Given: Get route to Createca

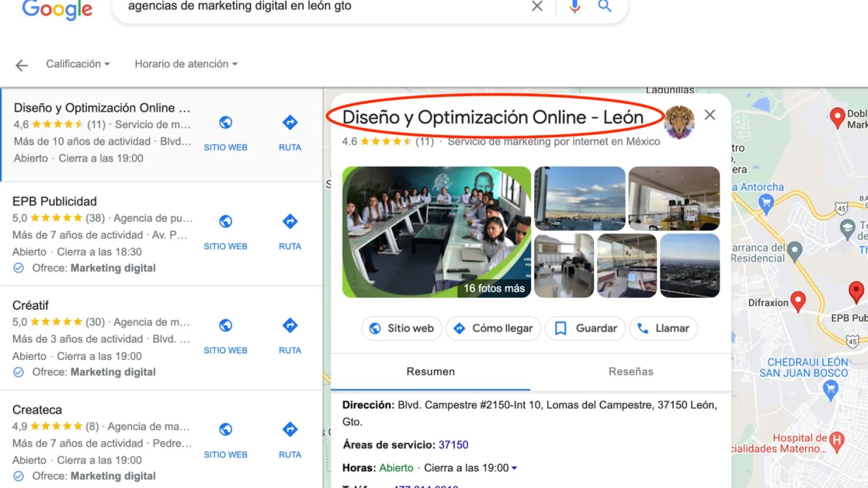Looking at the screenshot, I should 290,429.
